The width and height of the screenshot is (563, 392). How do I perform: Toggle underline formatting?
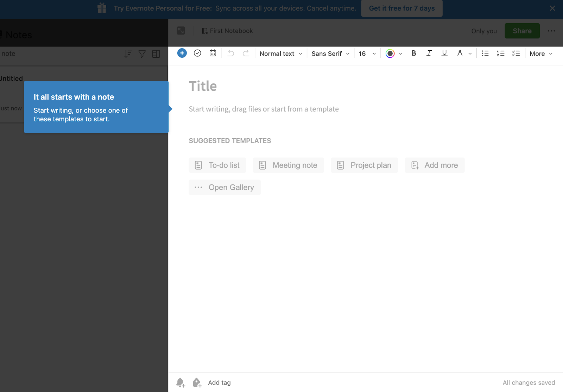coord(444,53)
